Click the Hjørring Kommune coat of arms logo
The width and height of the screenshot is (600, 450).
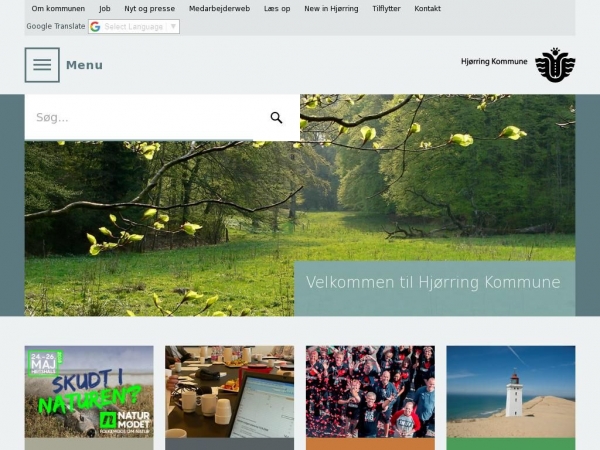tap(555, 64)
